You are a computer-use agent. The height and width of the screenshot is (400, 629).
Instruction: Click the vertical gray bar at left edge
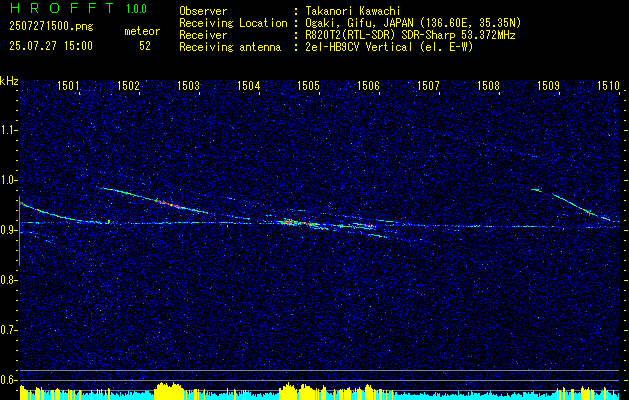coord(19,231)
